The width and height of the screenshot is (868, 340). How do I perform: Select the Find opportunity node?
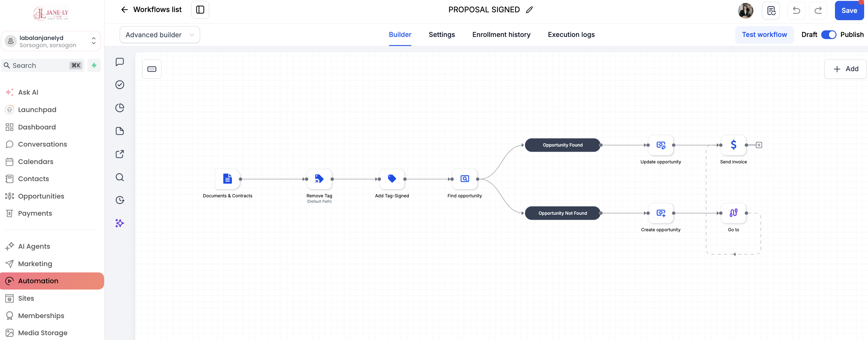click(x=465, y=179)
